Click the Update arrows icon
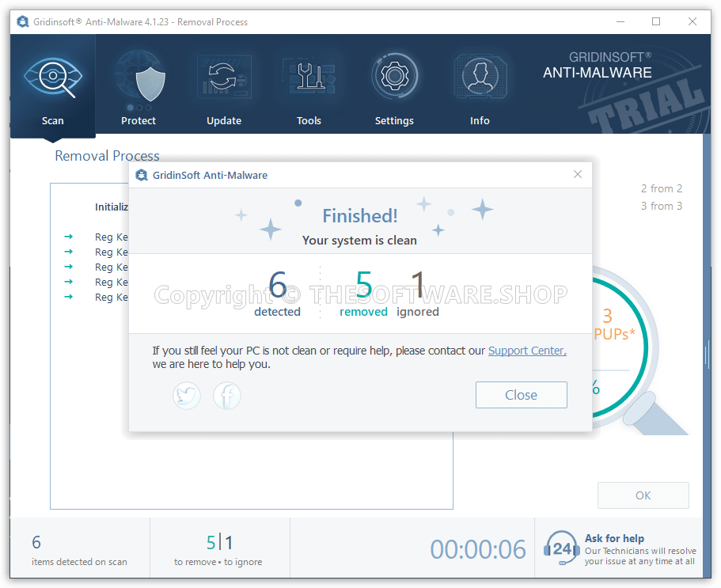The width and height of the screenshot is (721, 588). click(224, 78)
